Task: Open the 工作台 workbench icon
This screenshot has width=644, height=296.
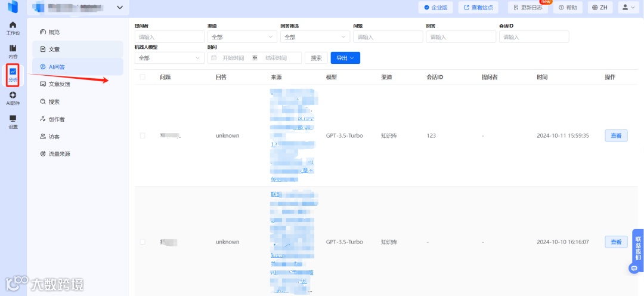Action: [13, 28]
